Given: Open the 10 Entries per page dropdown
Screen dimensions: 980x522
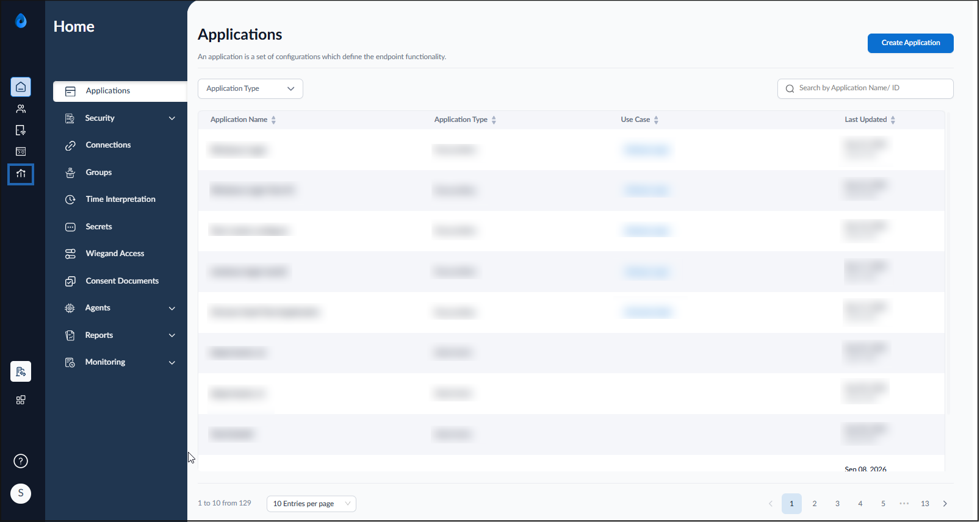Looking at the screenshot, I should (311, 504).
